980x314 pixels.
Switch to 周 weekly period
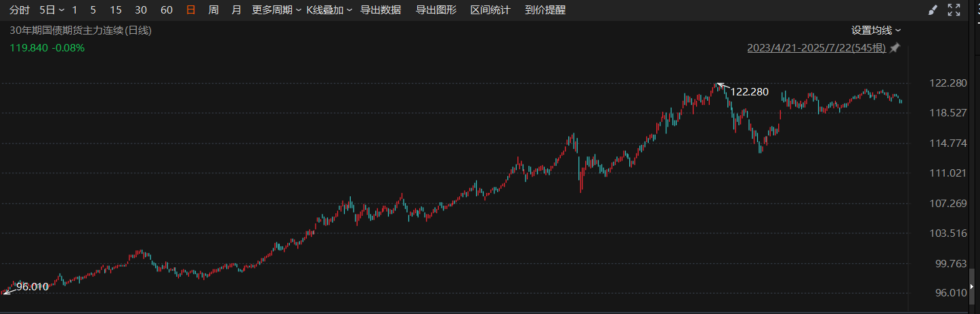coord(213,10)
